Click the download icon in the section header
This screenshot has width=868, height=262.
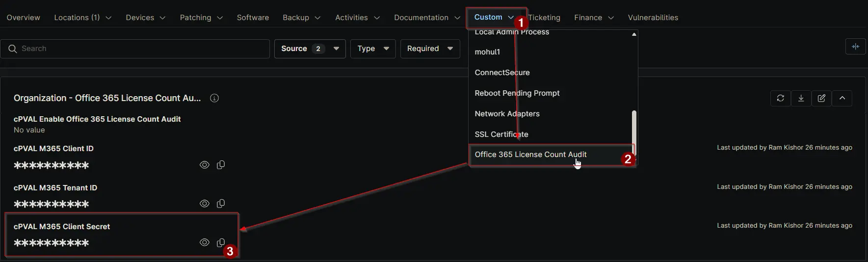[801, 98]
